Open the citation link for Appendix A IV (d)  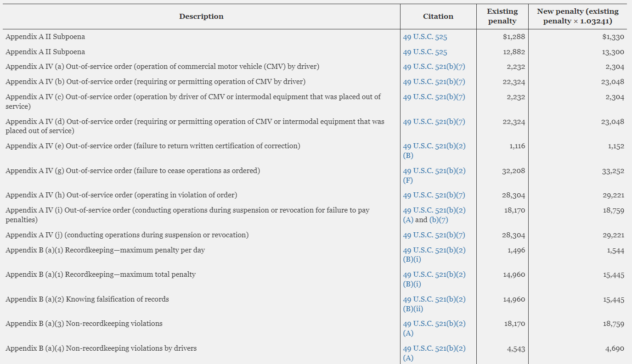point(434,122)
